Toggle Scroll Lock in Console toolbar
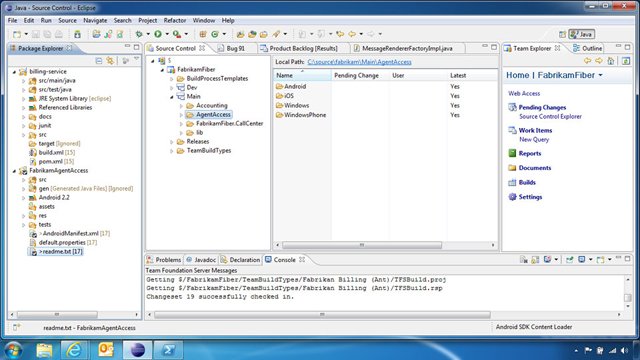The image size is (640, 360). pyautogui.click(x=535, y=260)
